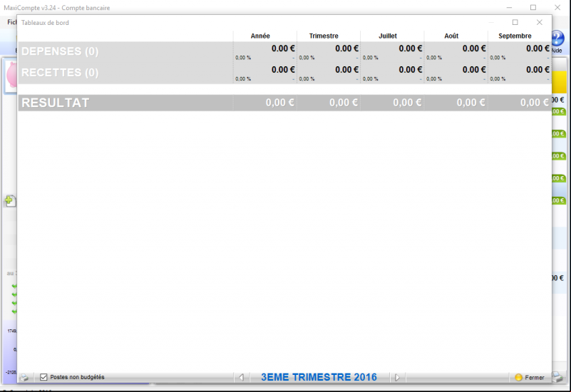Select the Août column header
Image resolution: width=571 pixels, height=392 pixels.
pyautogui.click(x=451, y=36)
